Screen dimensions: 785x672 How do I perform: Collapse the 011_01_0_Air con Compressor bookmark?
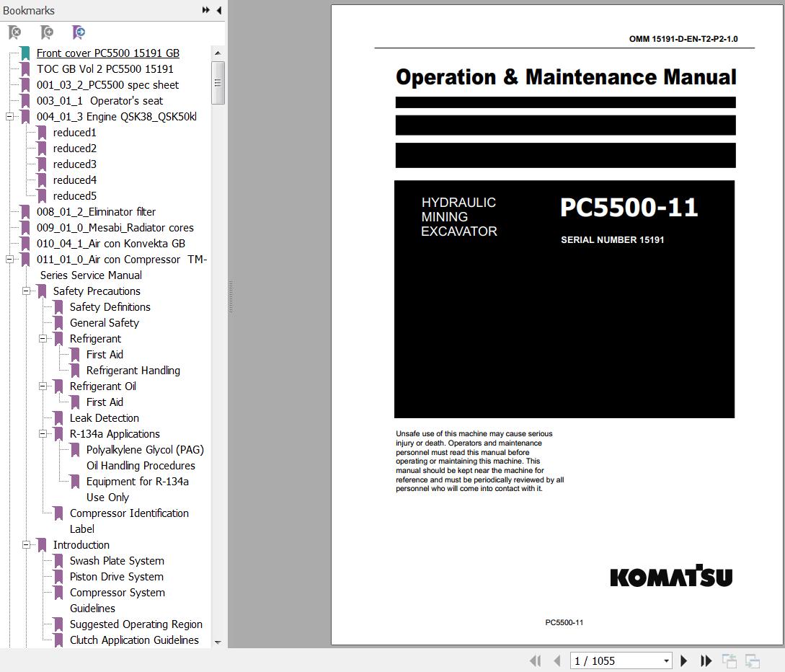coord(9,260)
